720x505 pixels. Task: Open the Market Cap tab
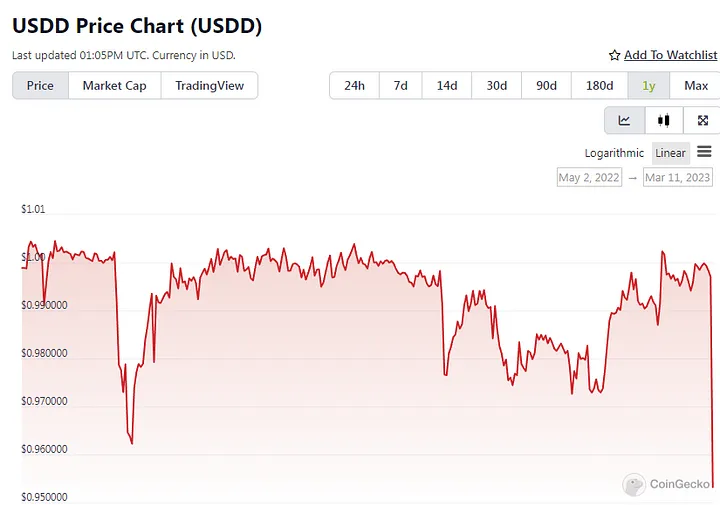[x=114, y=85]
